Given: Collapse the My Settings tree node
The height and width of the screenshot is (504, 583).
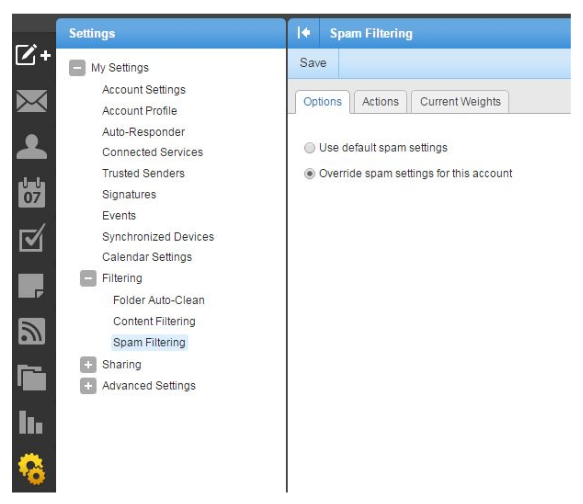Looking at the screenshot, I should tap(77, 68).
